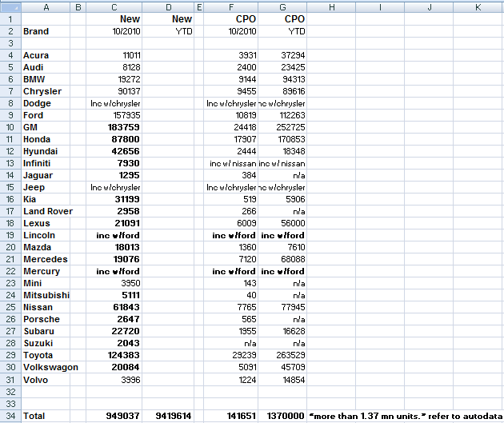504x423 pixels.
Task: Click the autodata note in row 34
Action: click(406, 416)
